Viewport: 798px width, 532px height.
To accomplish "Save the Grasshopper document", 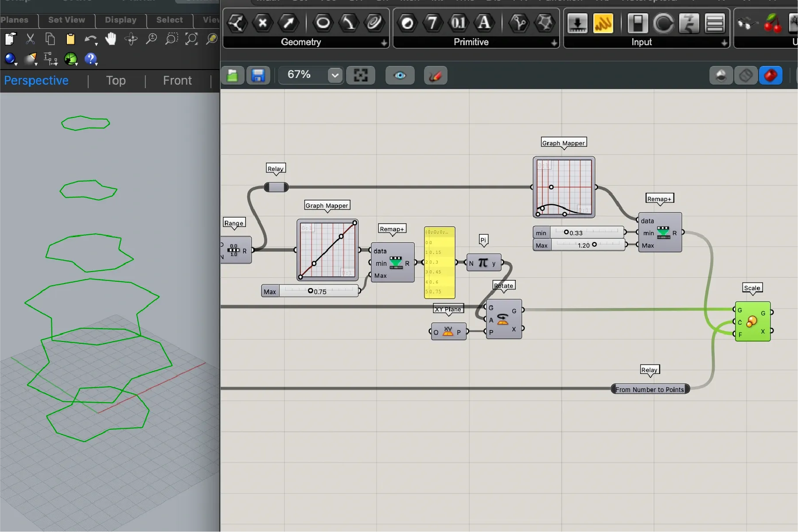I will pyautogui.click(x=258, y=75).
